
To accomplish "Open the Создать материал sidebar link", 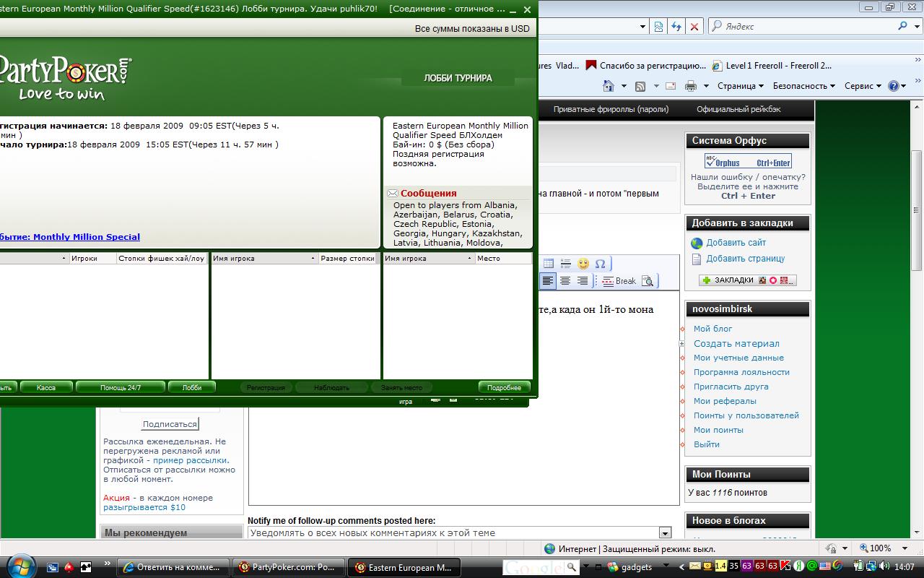I will 736,343.
